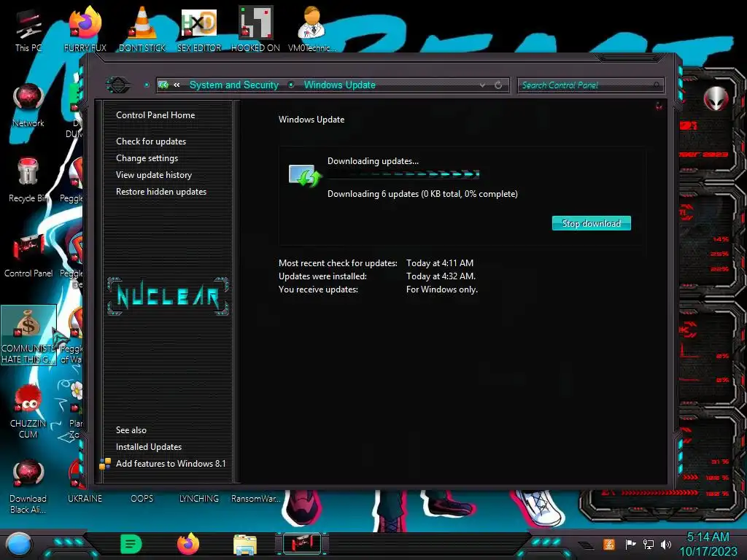747x560 pixels.
Task: Click the back navigation button in Control Panel
Action: (117, 85)
